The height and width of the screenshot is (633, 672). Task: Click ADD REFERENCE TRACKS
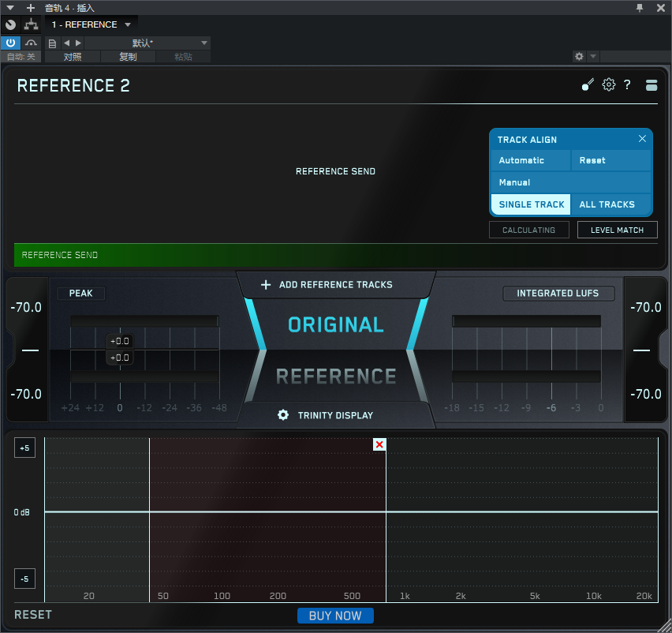(335, 284)
